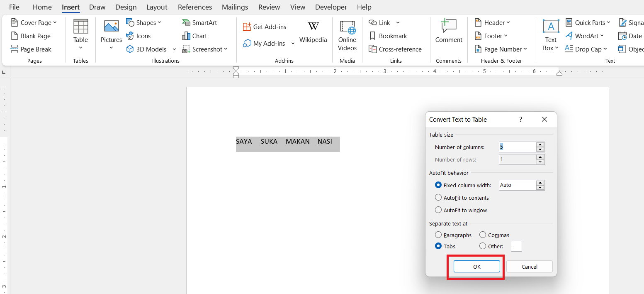This screenshot has height=294, width=644.
Task: Insert a Bookmark
Action: (x=388, y=36)
